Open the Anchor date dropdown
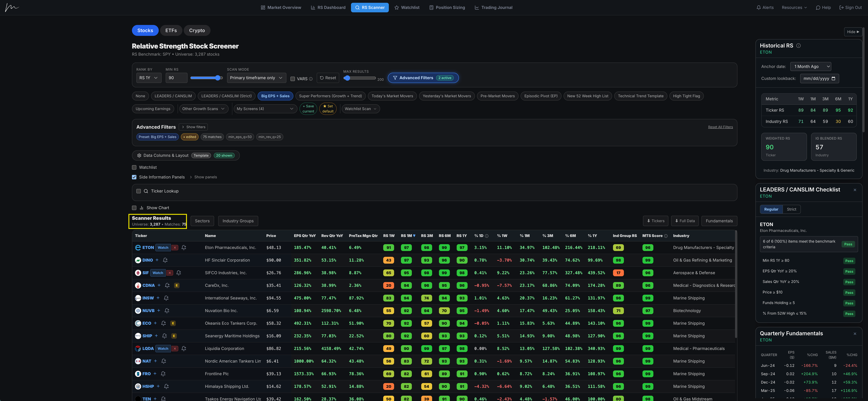 [x=811, y=66]
